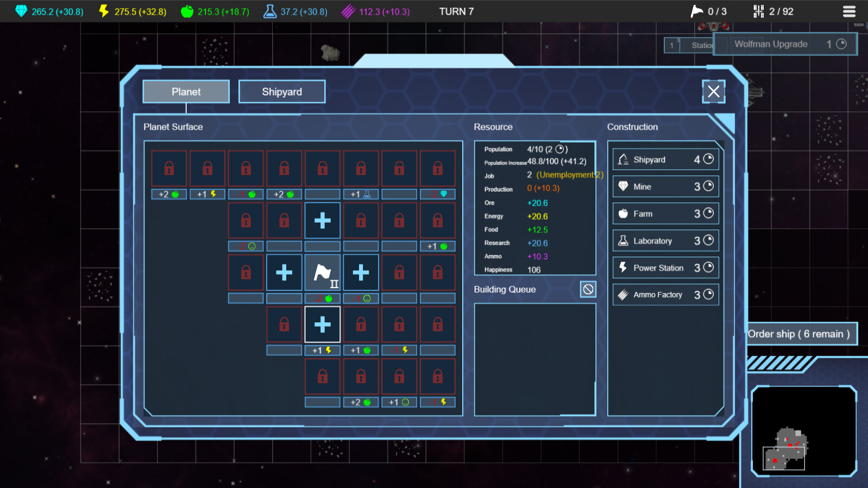
Task: Click the Farm apple icon
Action: 623,213
